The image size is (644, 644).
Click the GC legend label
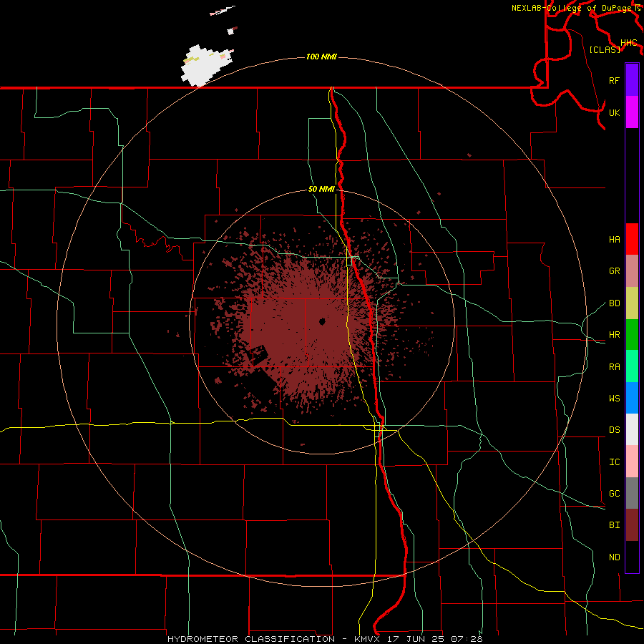tap(614, 494)
